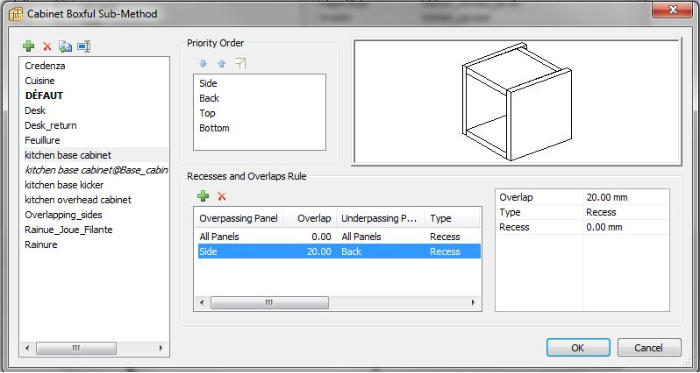
Task: Click the third Priority Order toolbar icon
Action: coord(240,64)
